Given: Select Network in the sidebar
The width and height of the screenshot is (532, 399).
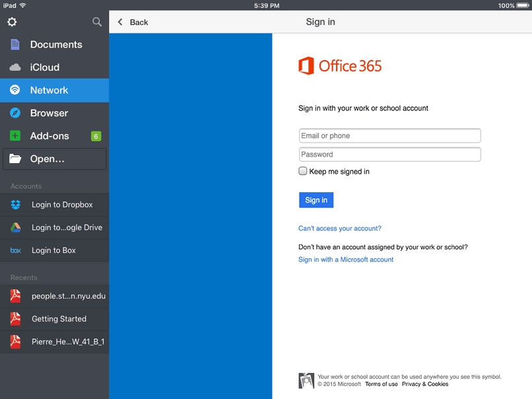Looking at the screenshot, I should tap(54, 90).
